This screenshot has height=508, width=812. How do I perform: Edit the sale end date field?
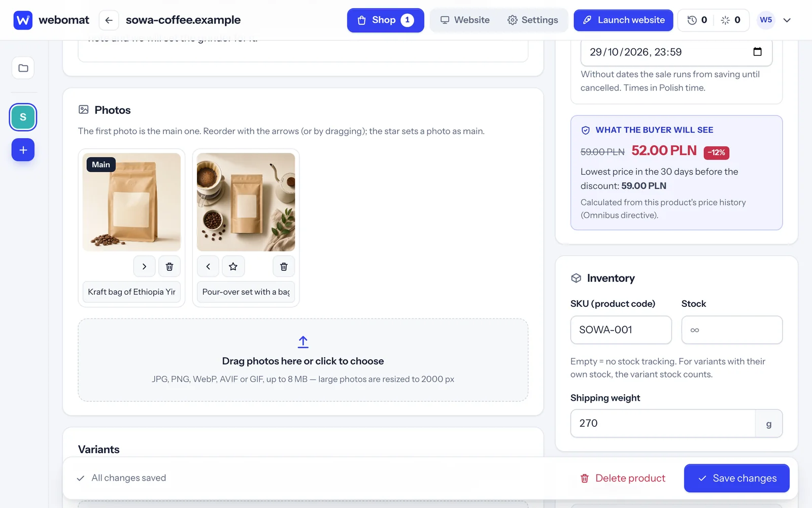[x=676, y=52]
